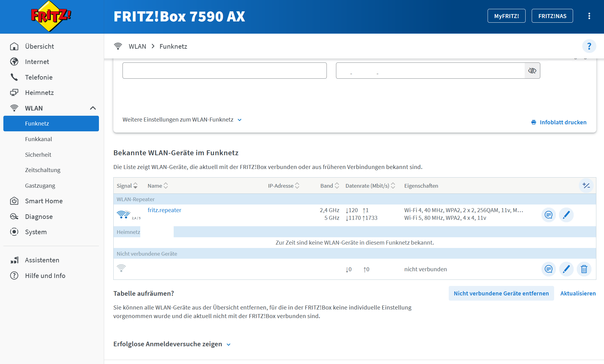Open the Funkkanal submenu item
Screen dimensions: 604x364
(x=39, y=139)
